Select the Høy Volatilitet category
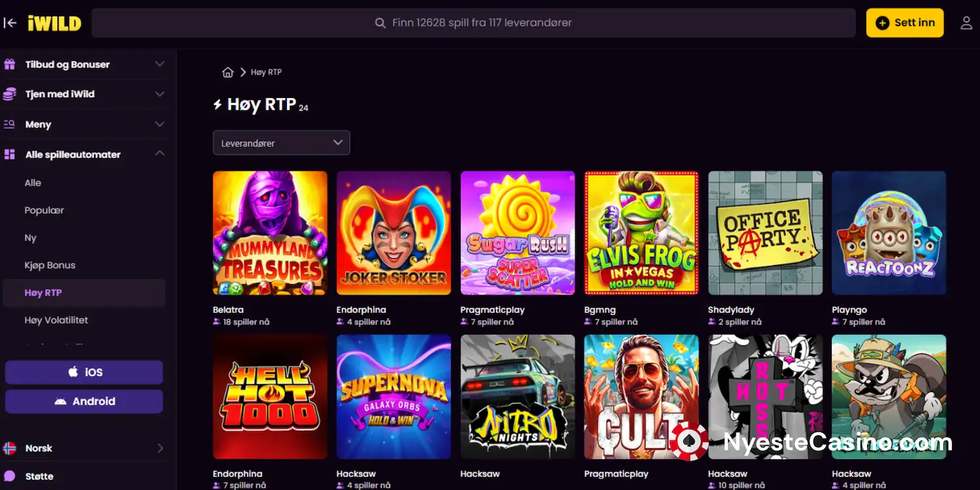The image size is (980, 490). click(56, 320)
